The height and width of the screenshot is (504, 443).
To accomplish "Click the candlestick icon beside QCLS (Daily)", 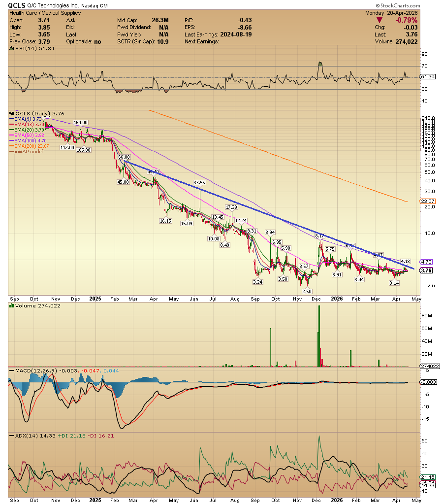I will (12, 113).
